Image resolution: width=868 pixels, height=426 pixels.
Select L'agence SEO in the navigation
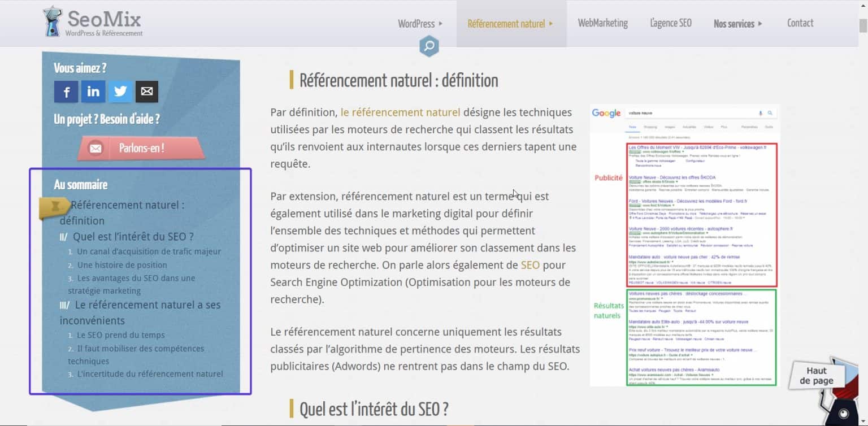tap(671, 23)
